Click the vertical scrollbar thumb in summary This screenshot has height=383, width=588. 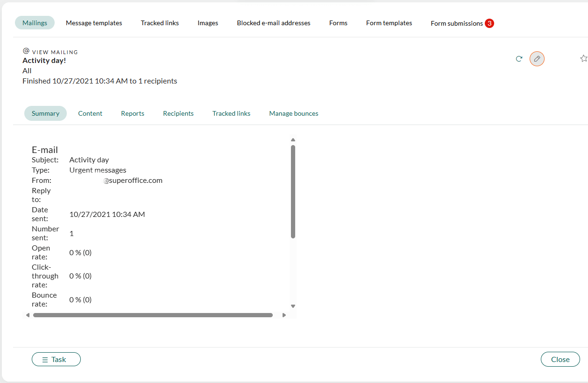pyautogui.click(x=293, y=191)
